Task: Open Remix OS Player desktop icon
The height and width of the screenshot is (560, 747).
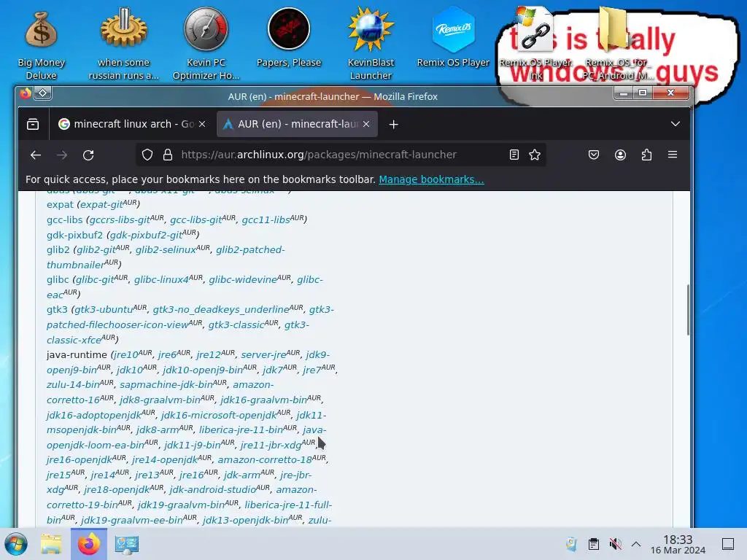Action: [453, 38]
